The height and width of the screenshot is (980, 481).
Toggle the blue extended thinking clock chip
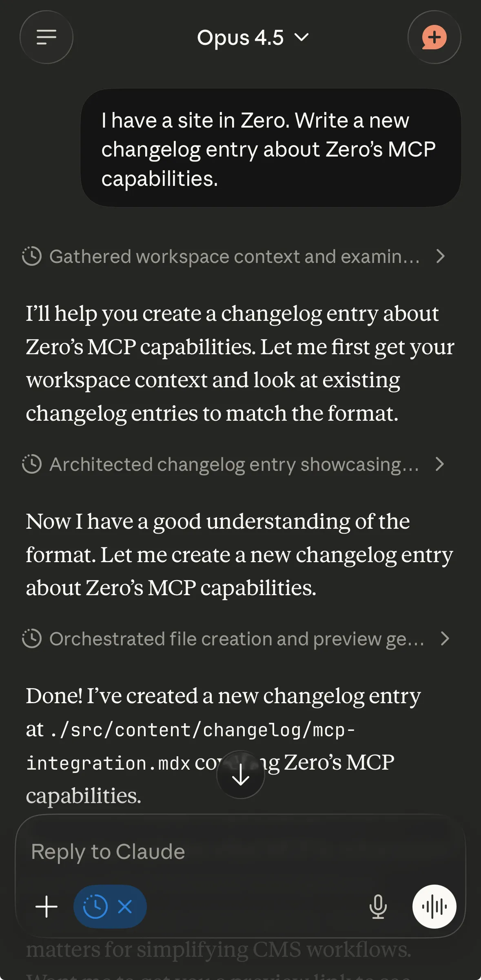coord(95,907)
